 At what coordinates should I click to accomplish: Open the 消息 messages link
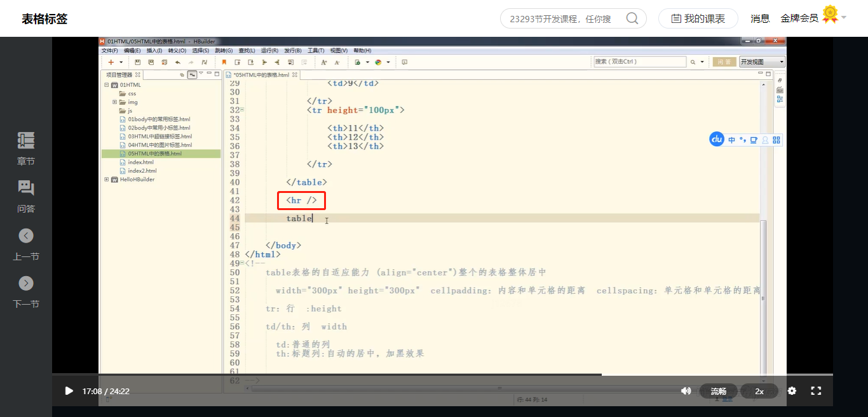point(760,18)
